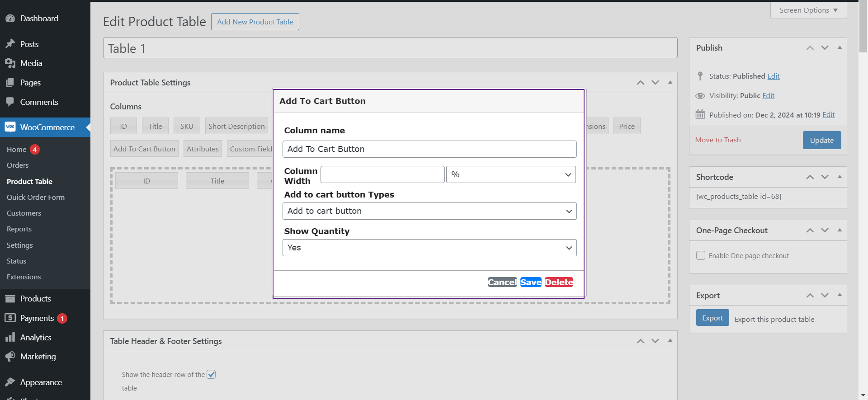
Task: Click the Comments speech bubble icon
Action: point(10,102)
